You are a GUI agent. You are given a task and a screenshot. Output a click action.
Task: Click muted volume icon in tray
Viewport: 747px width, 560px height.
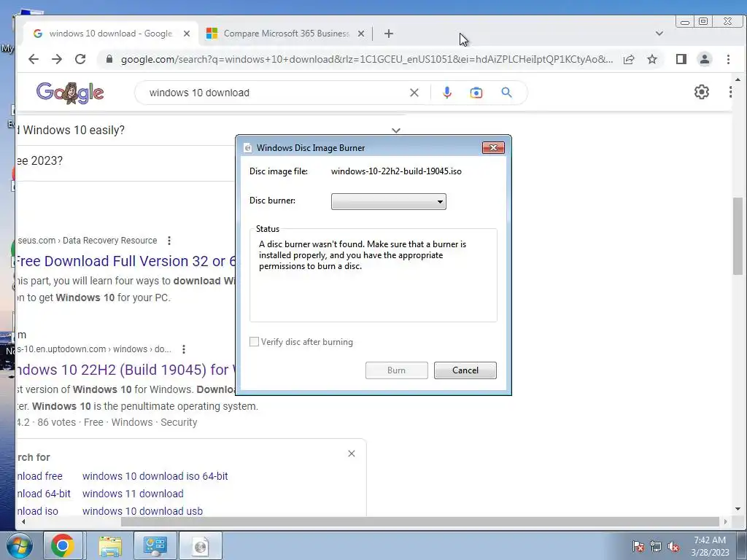point(673,546)
